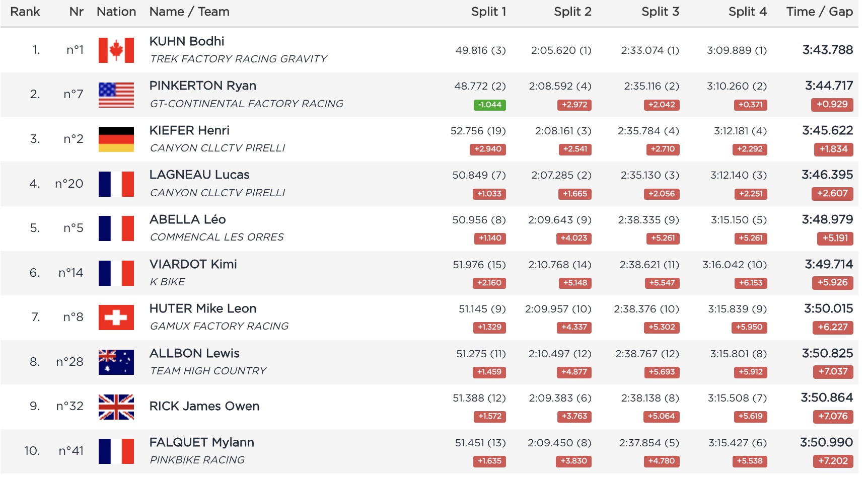This screenshot has height=477, width=868.
Task: Select rider name VIARDOT Kimi
Action: (x=193, y=264)
